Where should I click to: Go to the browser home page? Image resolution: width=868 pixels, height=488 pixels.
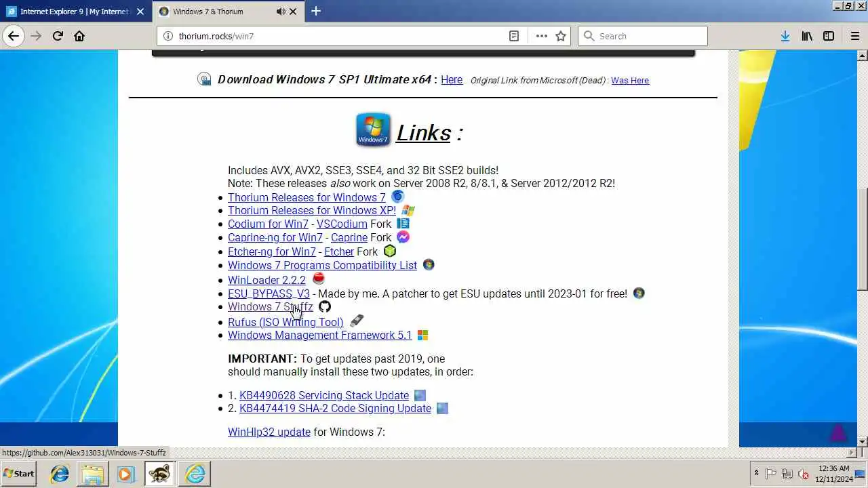tap(79, 36)
